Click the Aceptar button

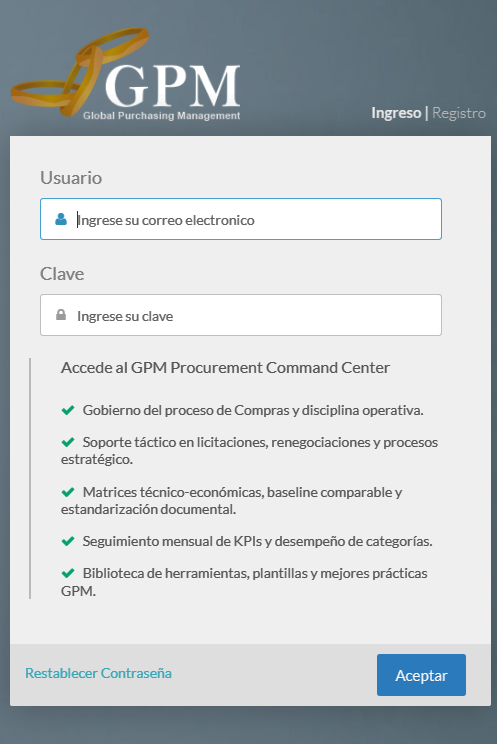(421, 675)
